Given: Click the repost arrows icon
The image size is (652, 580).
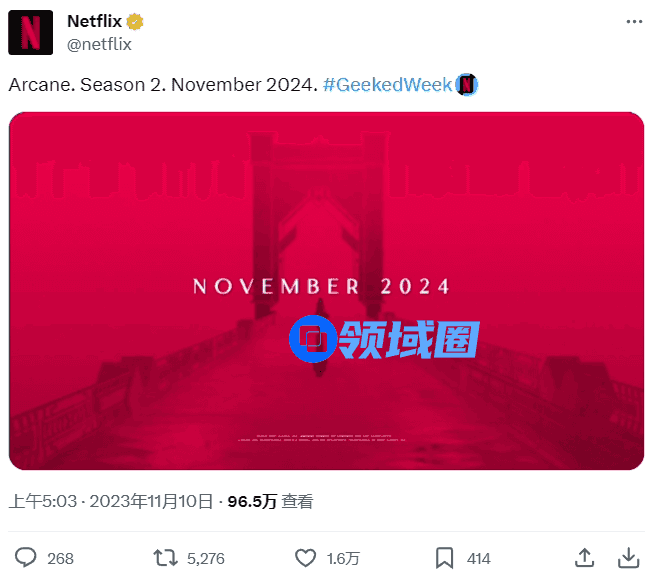Looking at the screenshot, I should click(x=165, y=558).
